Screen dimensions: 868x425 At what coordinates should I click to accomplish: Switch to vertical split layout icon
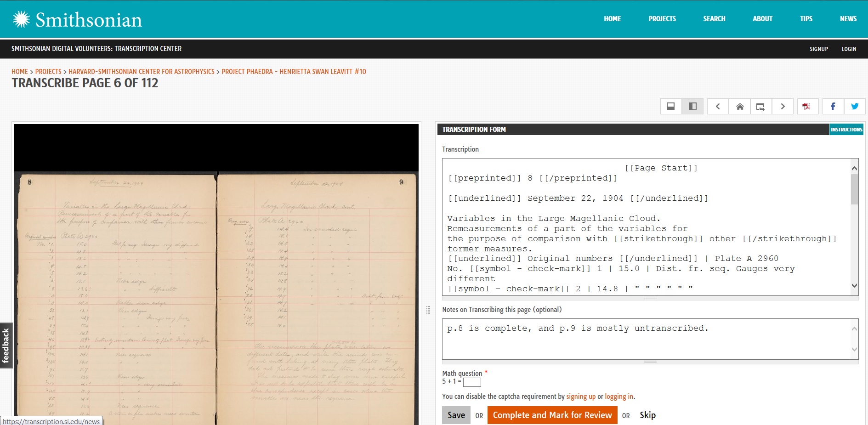click(x=692, y=107)
